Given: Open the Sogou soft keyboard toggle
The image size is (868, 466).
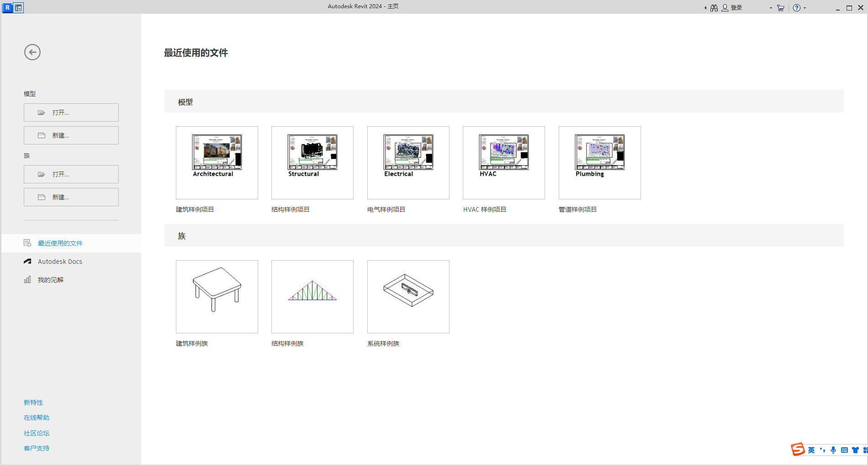Looking at the screenshot, I should click(x=844, y=450).
